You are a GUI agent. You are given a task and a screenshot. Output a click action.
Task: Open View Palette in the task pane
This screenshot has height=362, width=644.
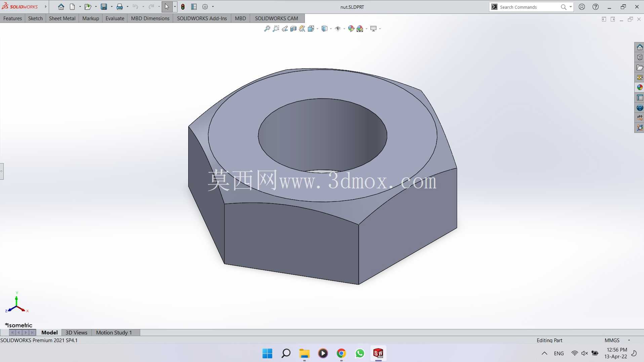click(x=640, y=77)
